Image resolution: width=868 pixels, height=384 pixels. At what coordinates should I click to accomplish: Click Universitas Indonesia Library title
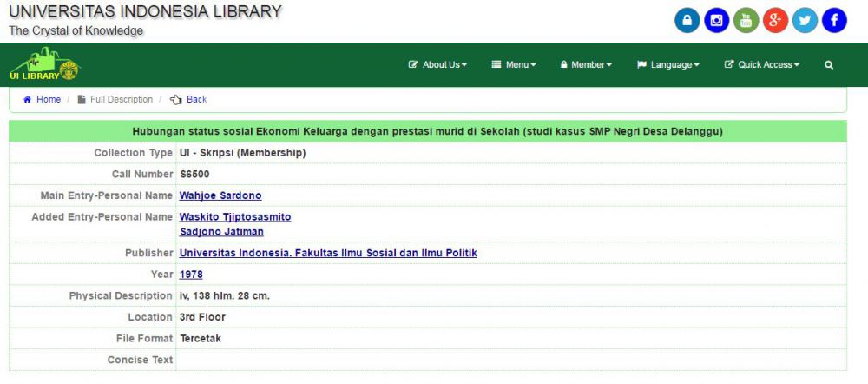click(x=145, y=11)
